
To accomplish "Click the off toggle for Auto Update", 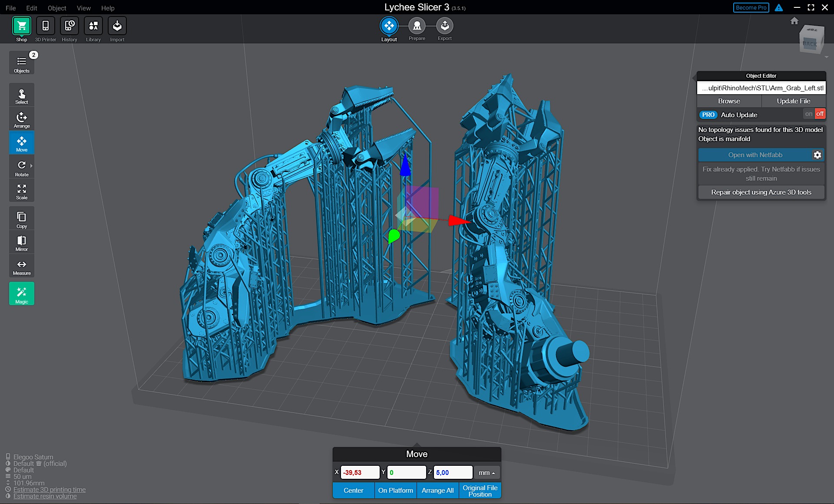I will [820, 114].
